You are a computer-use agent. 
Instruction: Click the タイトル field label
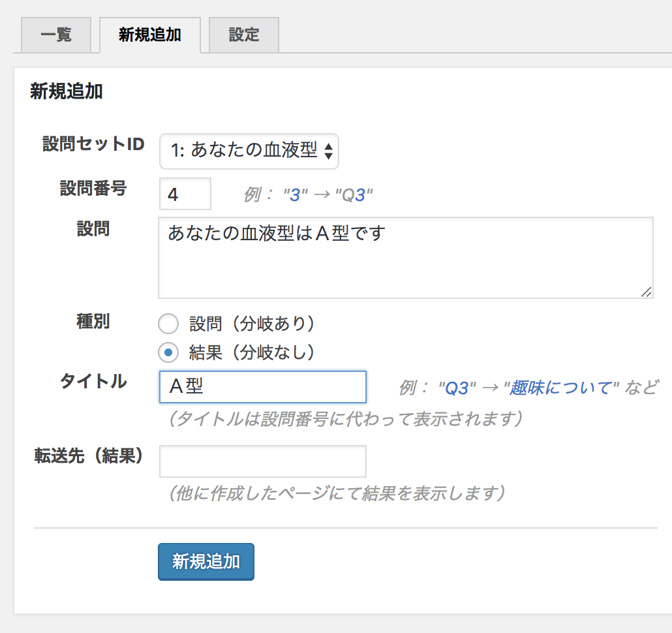(93, 382)
